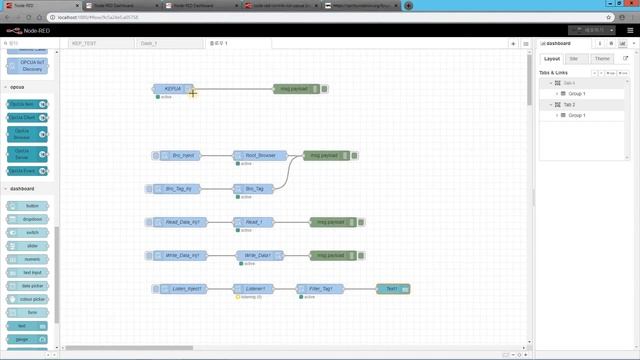
Task: Trigger the Read_Data_Inj1 inject button
Action: click(x=149, y=222)
